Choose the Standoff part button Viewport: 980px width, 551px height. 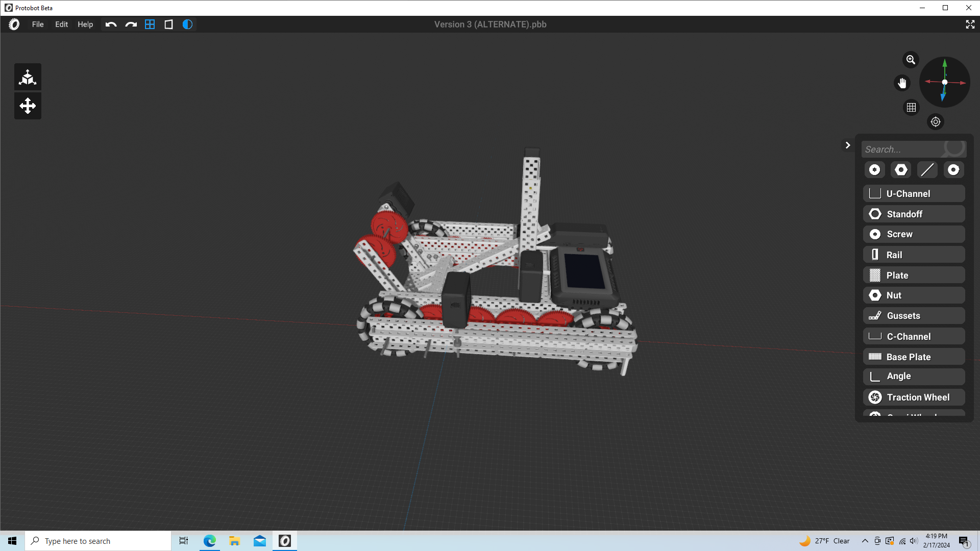[914, 214]
